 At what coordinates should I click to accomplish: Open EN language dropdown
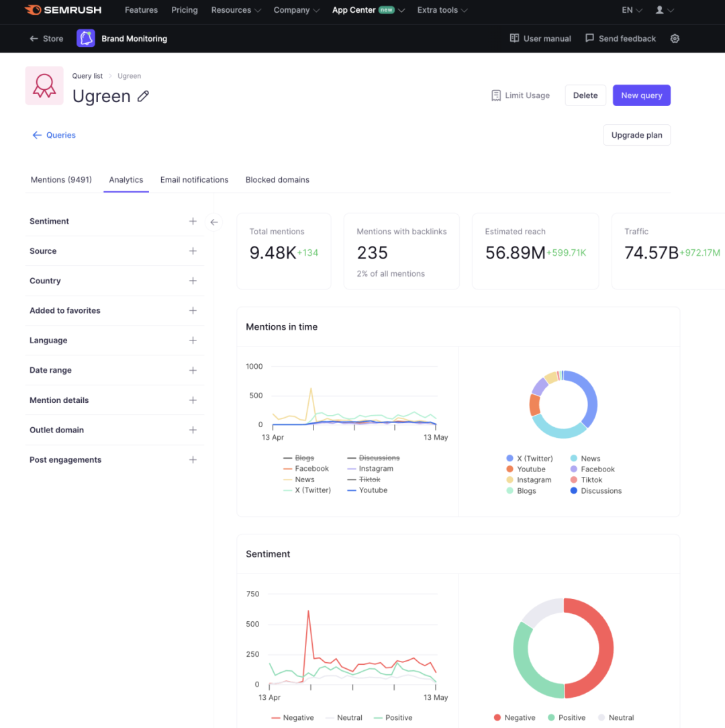[632, 10]
